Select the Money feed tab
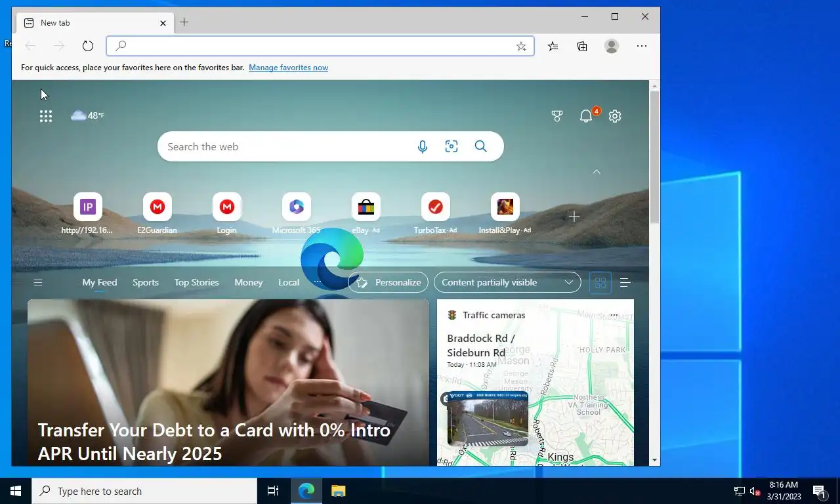The image size is (840, 504). click(x=248, y=282)
